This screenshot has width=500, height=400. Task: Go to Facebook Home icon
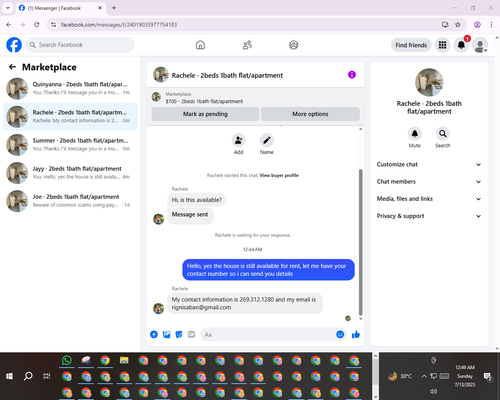[200, 45]
